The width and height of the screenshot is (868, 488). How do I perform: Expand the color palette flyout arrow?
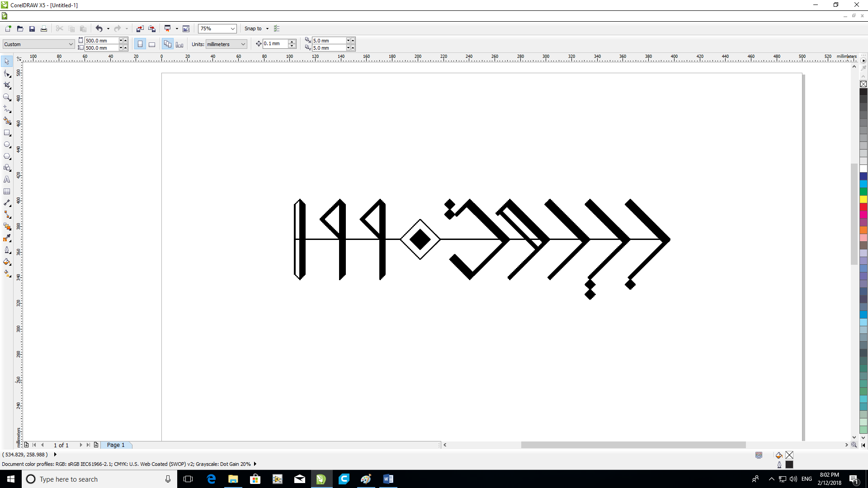coord(863,60)
